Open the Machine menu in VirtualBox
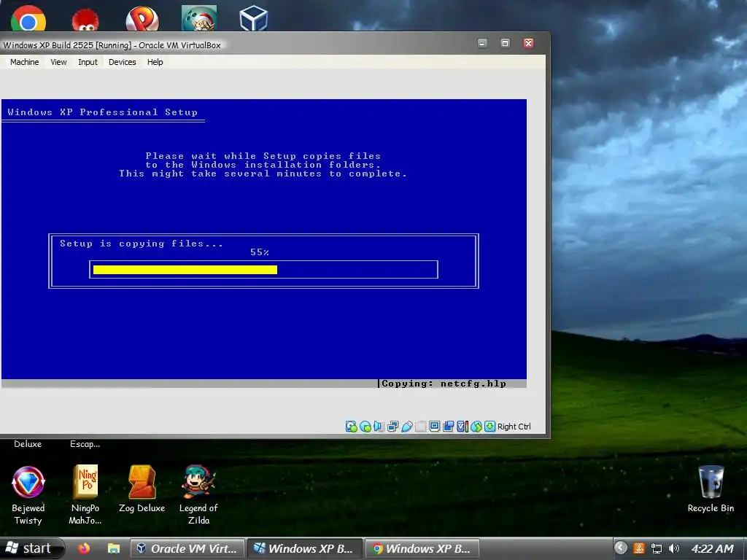Image resolution: width=747 pixels, height=560 pixels. [24, 62]
